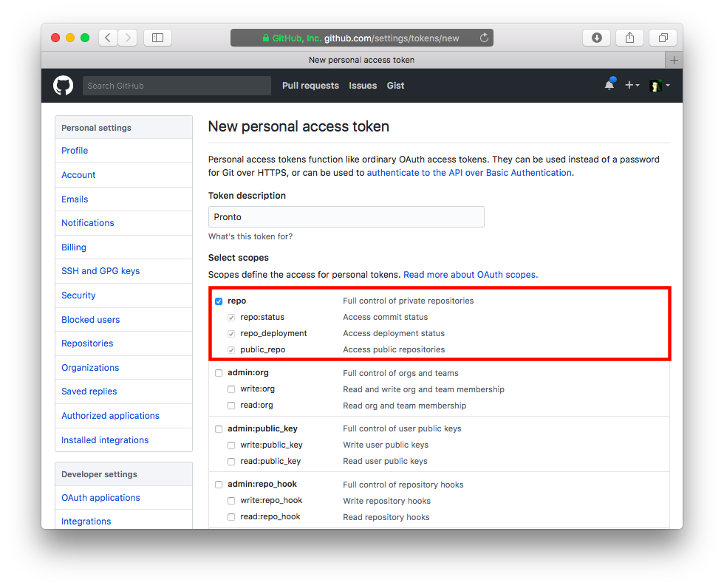The image size is (724, 588).
Task: Enable the admin:org scope
Action: click(x=219, y=373)
